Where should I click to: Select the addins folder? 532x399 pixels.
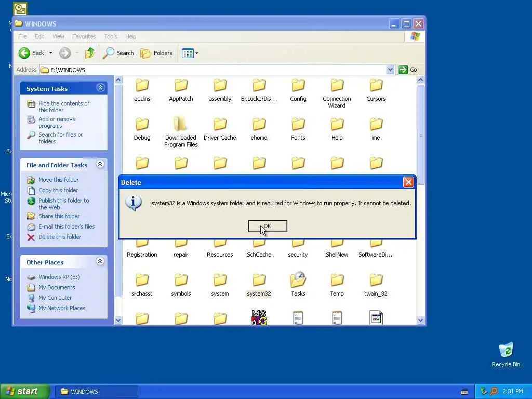(x=142, y=90)
